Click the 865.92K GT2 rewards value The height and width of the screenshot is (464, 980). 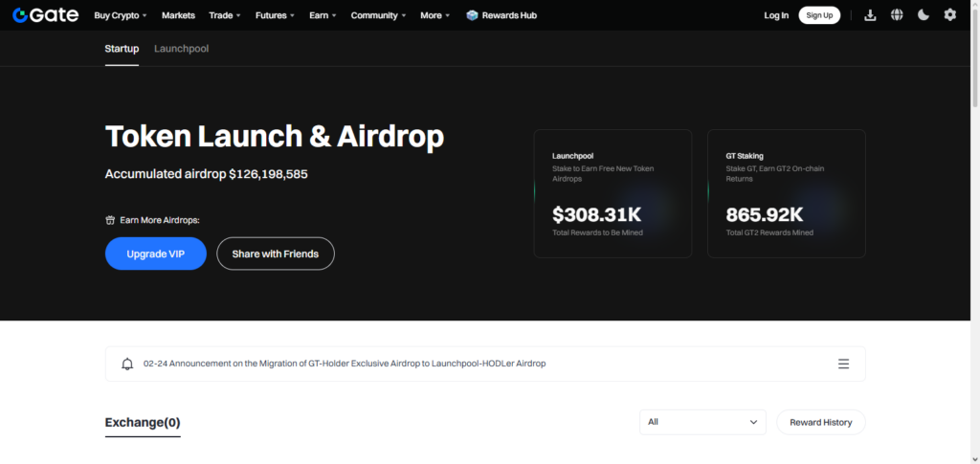click(x=765, y=215)
